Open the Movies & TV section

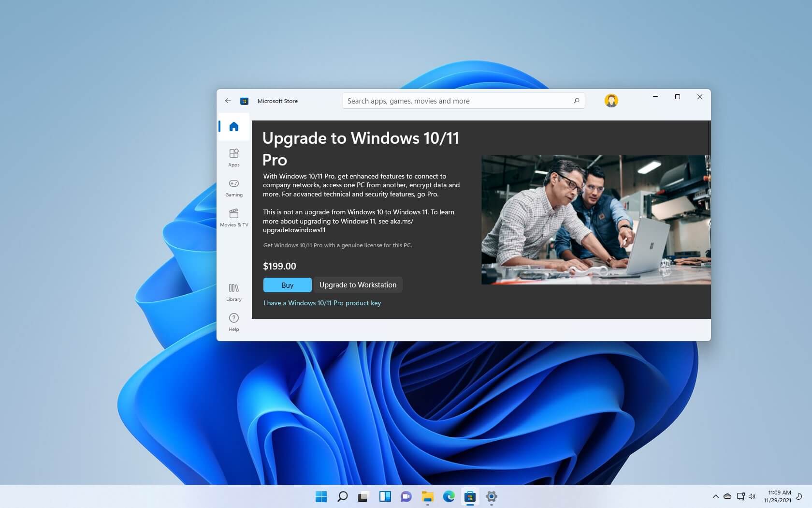(x=233, y=217)
